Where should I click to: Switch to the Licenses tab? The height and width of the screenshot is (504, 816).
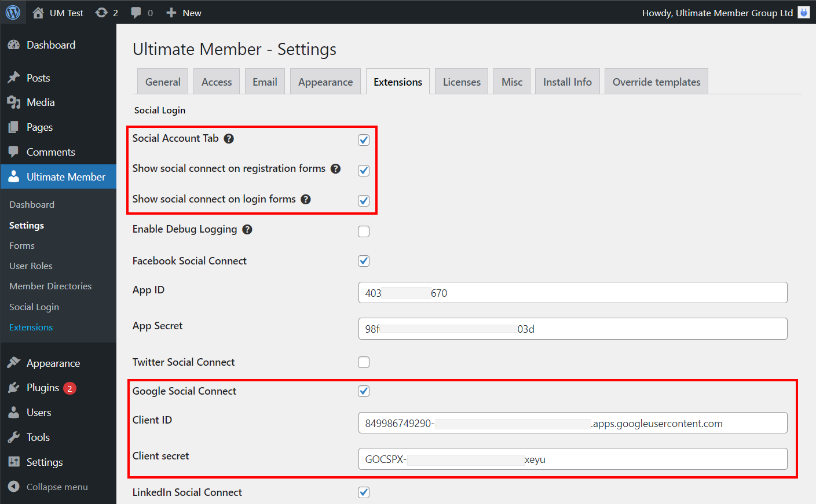coord(461,82)
